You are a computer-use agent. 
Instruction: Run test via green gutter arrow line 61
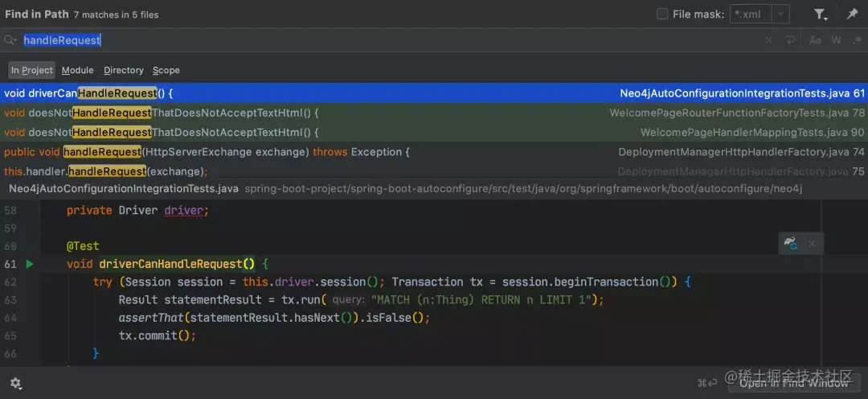coord(30,264)
